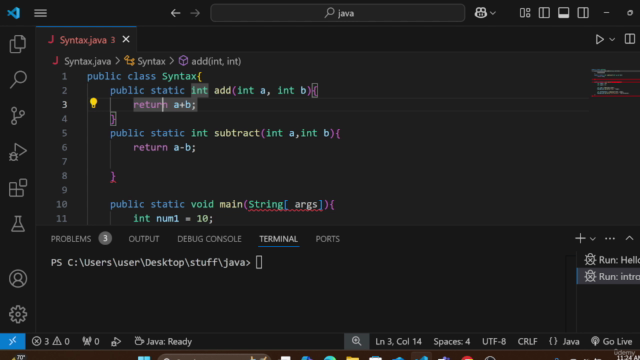The width and height of the screenshot is (640, 360).
Task: Open the run options dropdown arrow
Action: 612,40
